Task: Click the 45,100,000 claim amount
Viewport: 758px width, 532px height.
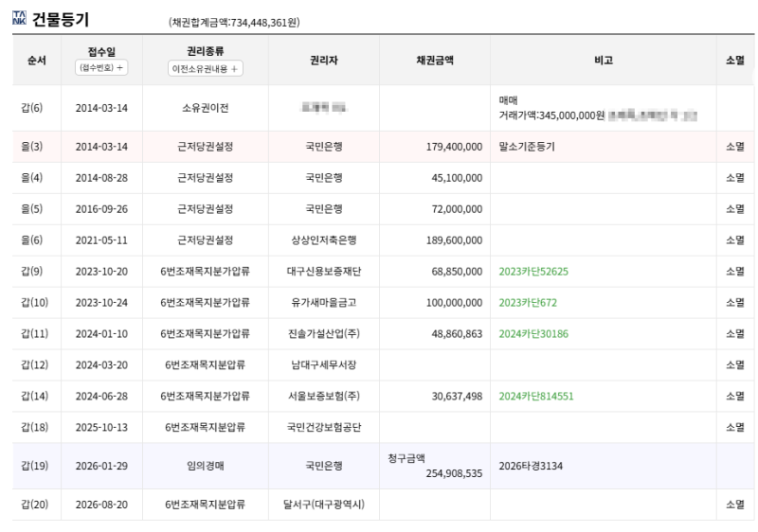Action: pyautogui.click(x=457, y=178)
